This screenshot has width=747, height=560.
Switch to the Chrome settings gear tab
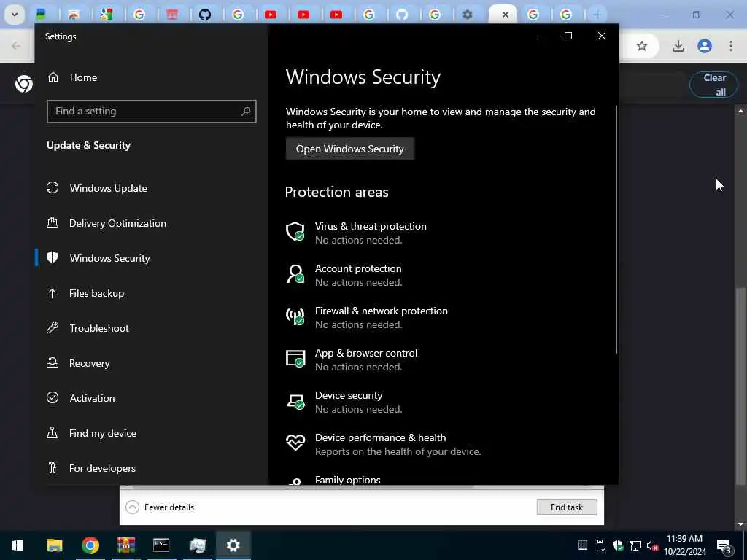click(x=468, y=15)
